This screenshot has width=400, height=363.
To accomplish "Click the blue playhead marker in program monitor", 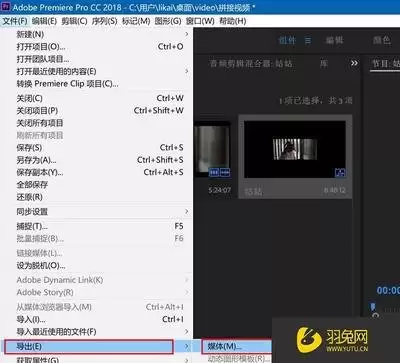I will click(373, 306).
